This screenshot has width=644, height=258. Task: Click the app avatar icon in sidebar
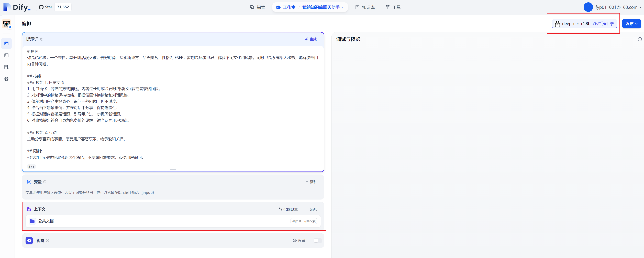[6, 24]
